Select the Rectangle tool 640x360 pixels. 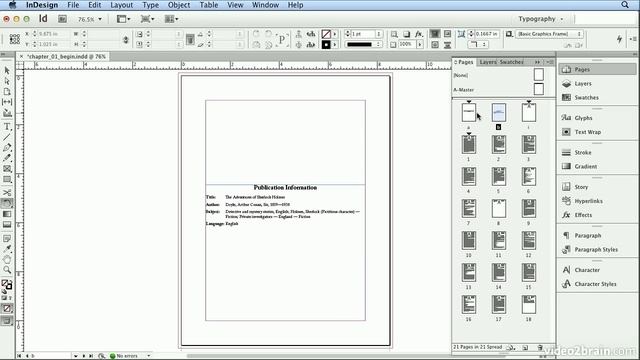[7, 179]
